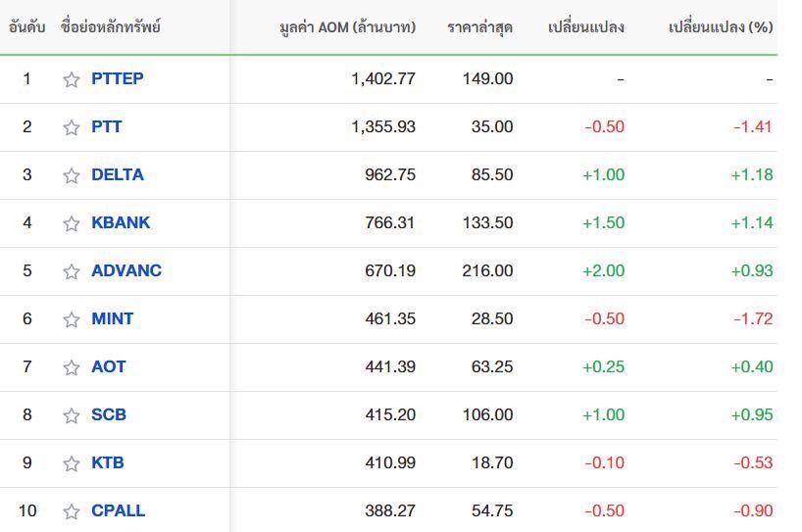Sort by มูลค่า AOM (ล้านบาท) column header
Screen dimensions: 802x532
348,27
